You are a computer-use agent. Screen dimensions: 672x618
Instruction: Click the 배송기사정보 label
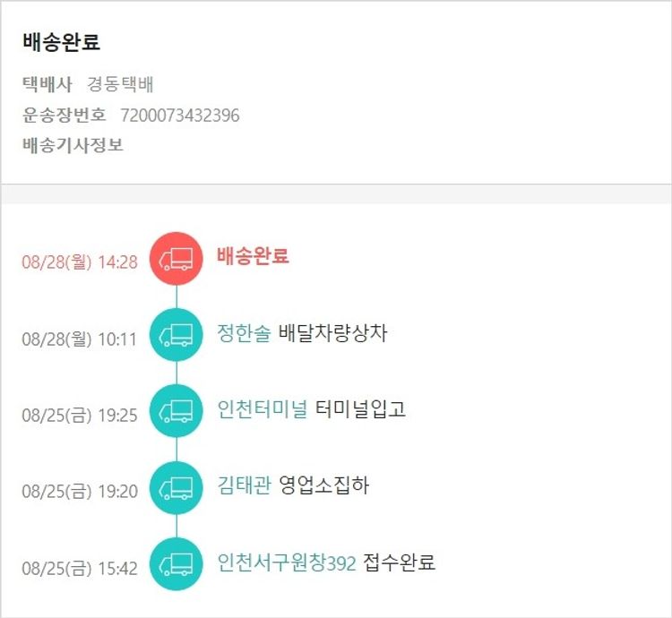(73, 145)
